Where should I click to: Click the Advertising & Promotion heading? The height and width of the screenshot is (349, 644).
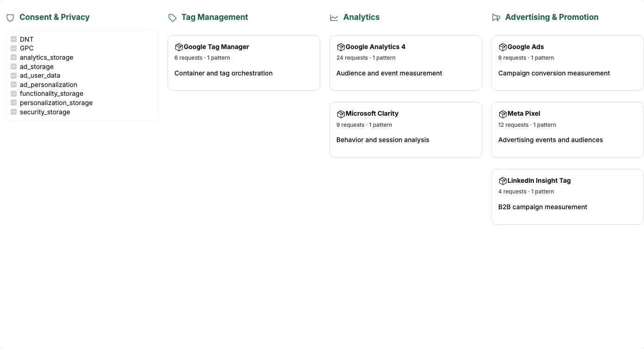[552, 17]
